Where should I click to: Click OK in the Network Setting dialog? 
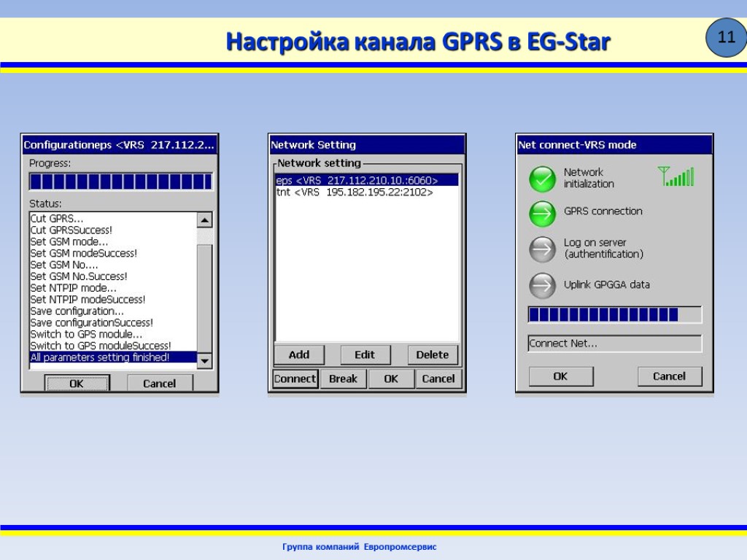tap(391, 379)
